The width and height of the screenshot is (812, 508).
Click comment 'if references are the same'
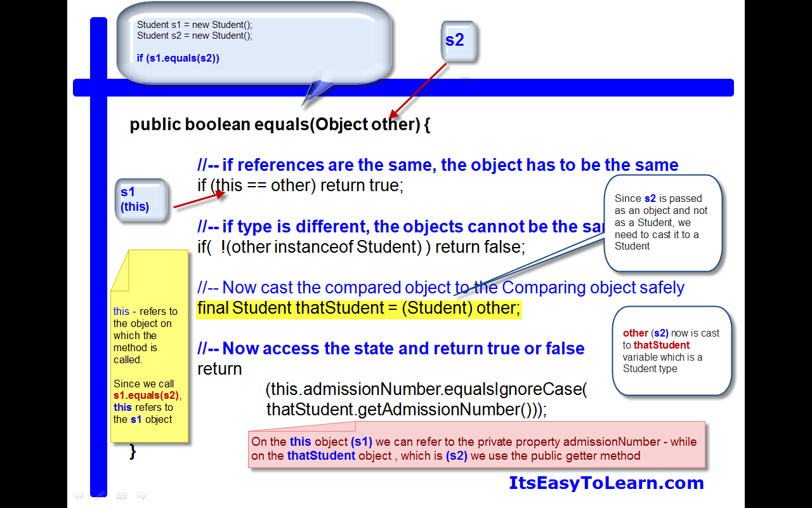pos(438,165)
